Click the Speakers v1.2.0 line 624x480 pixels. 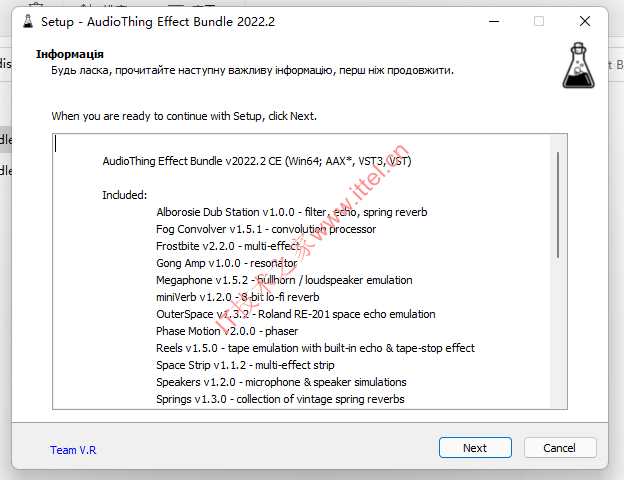(x=281, y=382)
